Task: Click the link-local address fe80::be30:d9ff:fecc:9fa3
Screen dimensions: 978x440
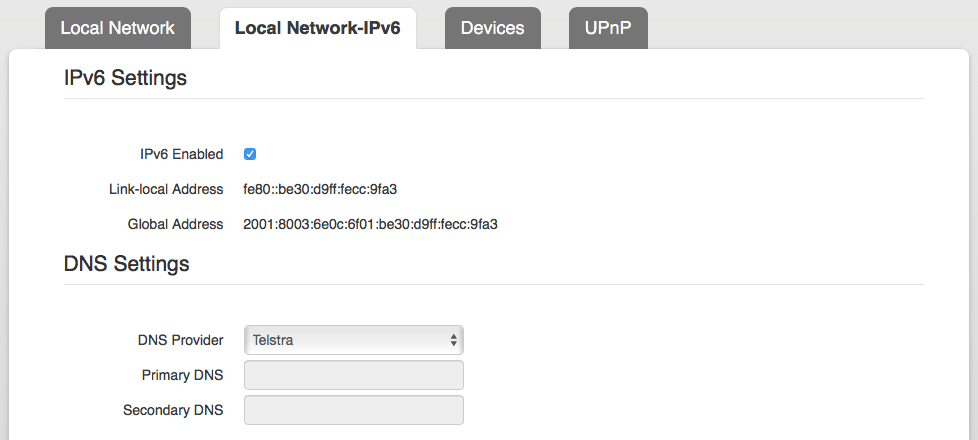Action: click(320, 189)
